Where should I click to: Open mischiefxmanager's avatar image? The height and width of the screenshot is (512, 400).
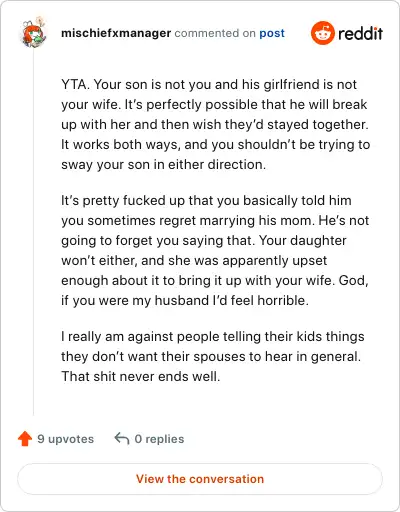(33, 33)
